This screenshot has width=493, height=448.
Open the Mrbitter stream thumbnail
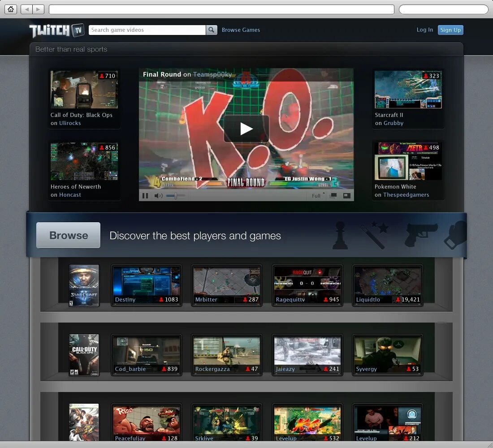[x=227, y=285]
